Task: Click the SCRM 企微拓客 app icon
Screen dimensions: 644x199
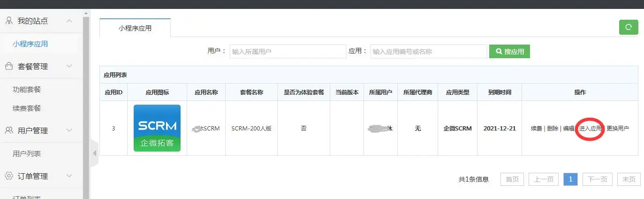Action: tap(157, 128)
